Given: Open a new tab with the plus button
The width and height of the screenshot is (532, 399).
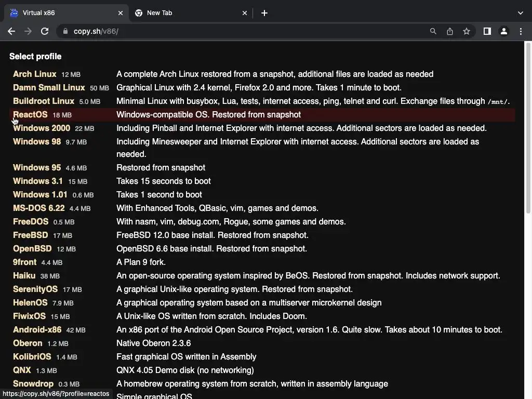Looking at the screenshot, I should tap(264, 13).
